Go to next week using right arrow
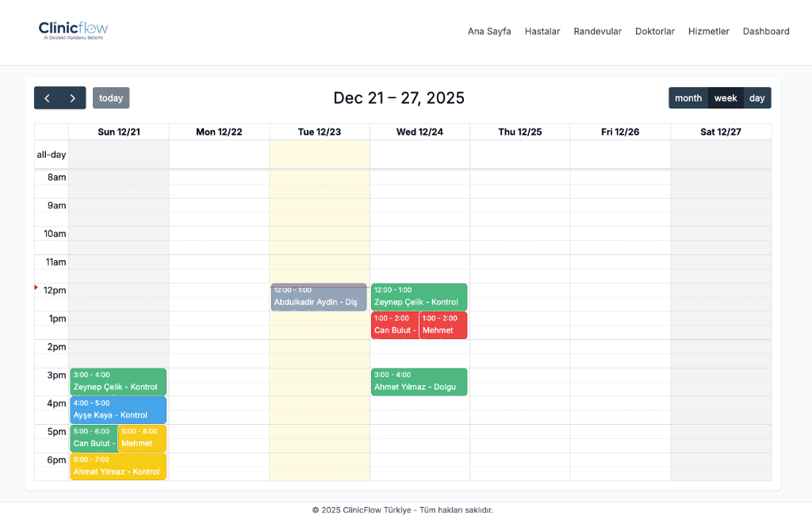The image size is (812, 523). tap(72, 97)
